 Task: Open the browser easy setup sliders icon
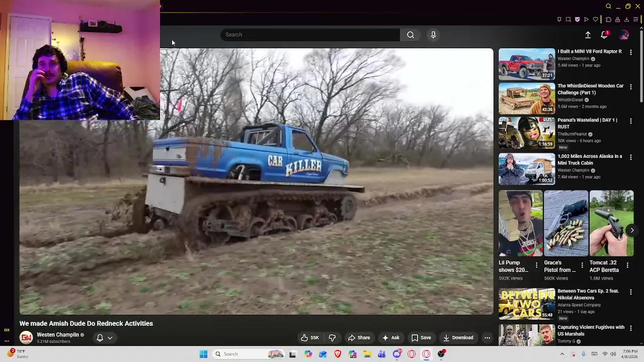[x=635, y=20]
